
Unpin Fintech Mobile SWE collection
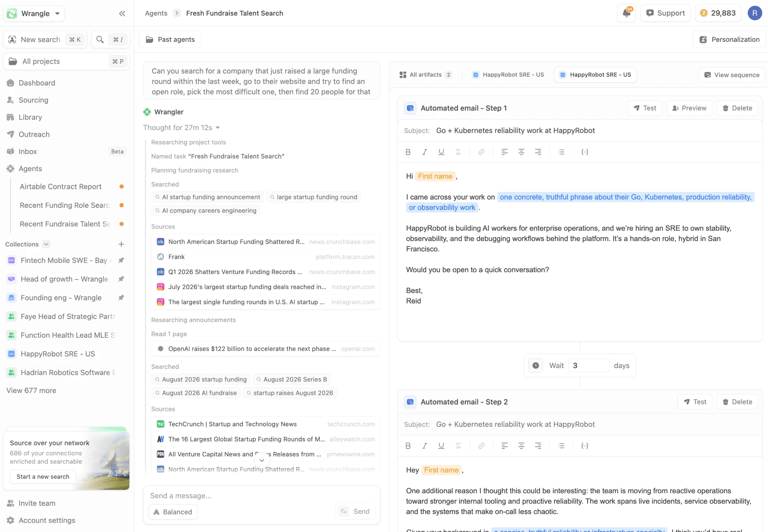[121, 260]
